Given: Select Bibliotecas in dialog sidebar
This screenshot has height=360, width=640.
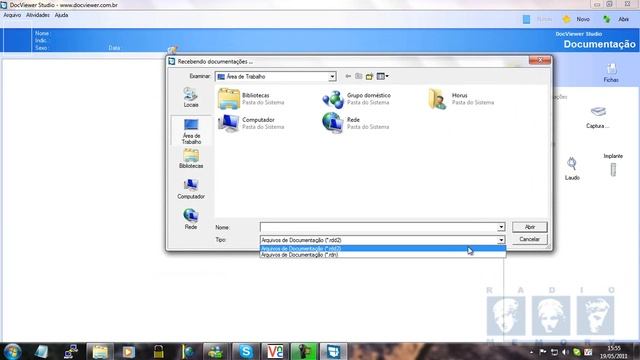Looking at the screenshot, I should 191,159.
